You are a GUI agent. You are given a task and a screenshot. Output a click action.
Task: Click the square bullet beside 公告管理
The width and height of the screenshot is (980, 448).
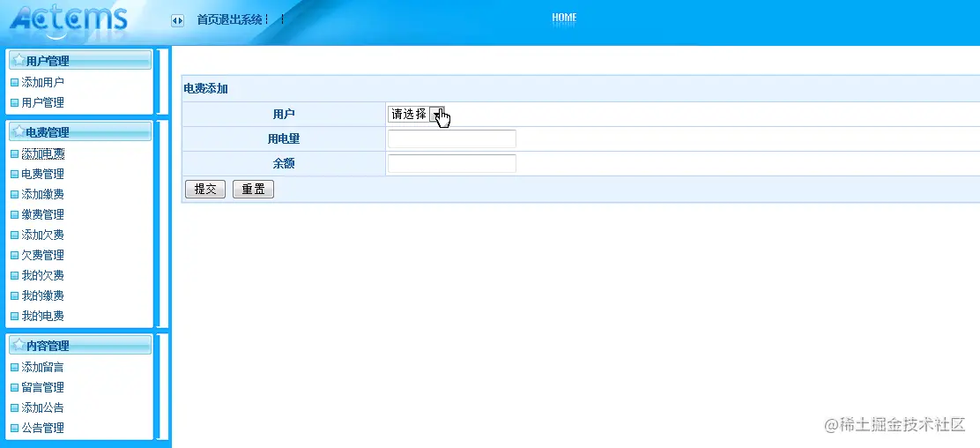(x=14, y=429)
